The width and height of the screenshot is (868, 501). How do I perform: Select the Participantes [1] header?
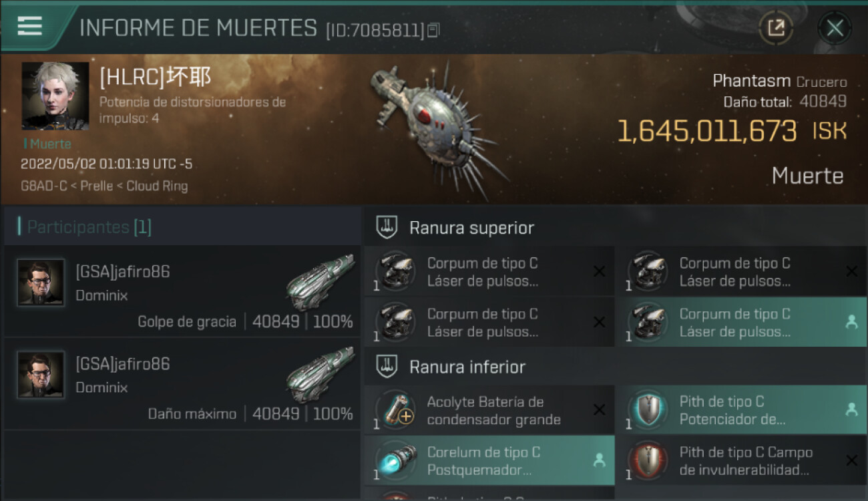(x=89, y=227)
